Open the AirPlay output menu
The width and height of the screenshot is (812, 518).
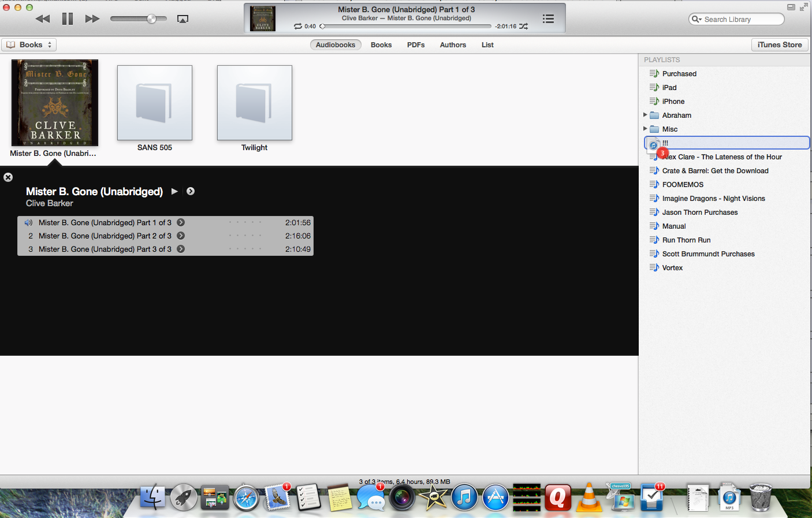[x=182, y=19]
